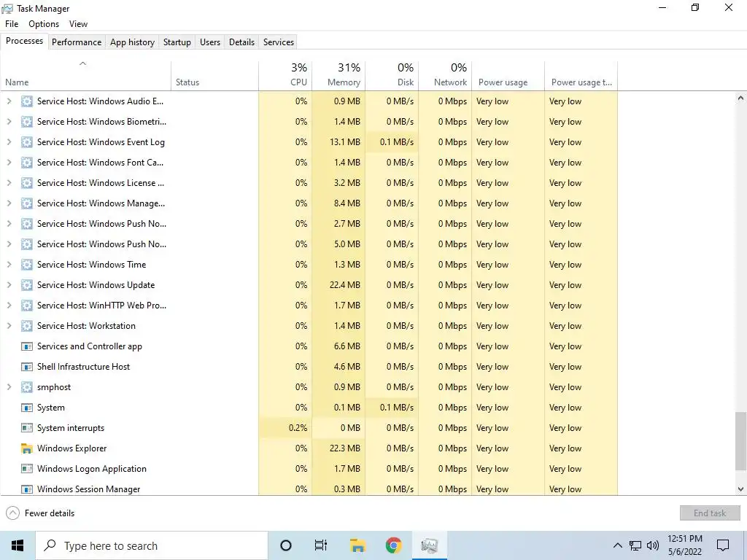Sort by the Power usage column
Screen dimensions: 747x560
click(508, 75)
